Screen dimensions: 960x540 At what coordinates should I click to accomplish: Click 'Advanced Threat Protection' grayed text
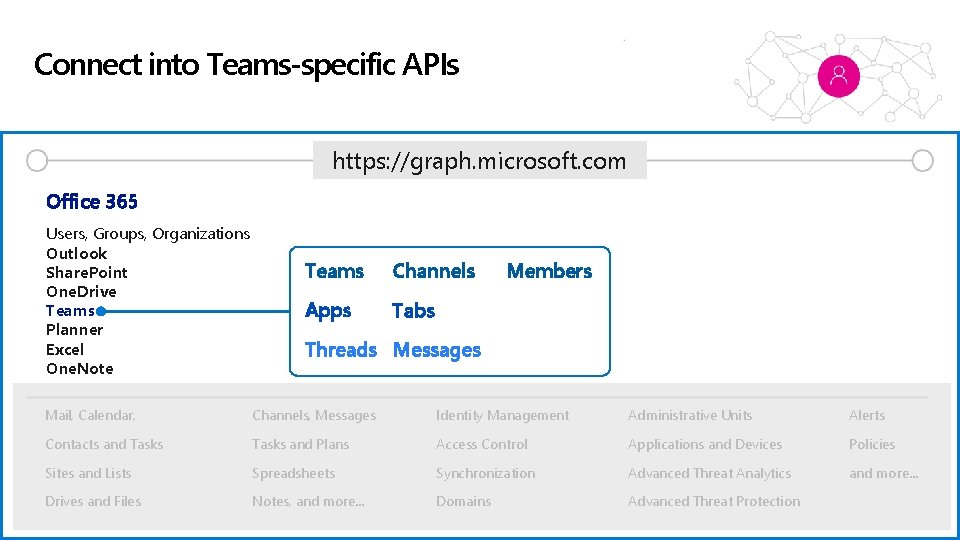[714, 501]
